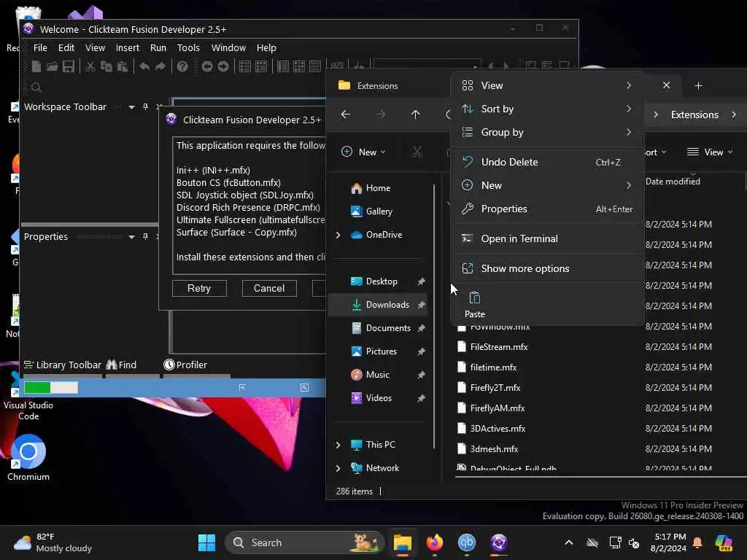The image size is (747, 560).
Task: Open the Group by submenu
Action: 547,133
